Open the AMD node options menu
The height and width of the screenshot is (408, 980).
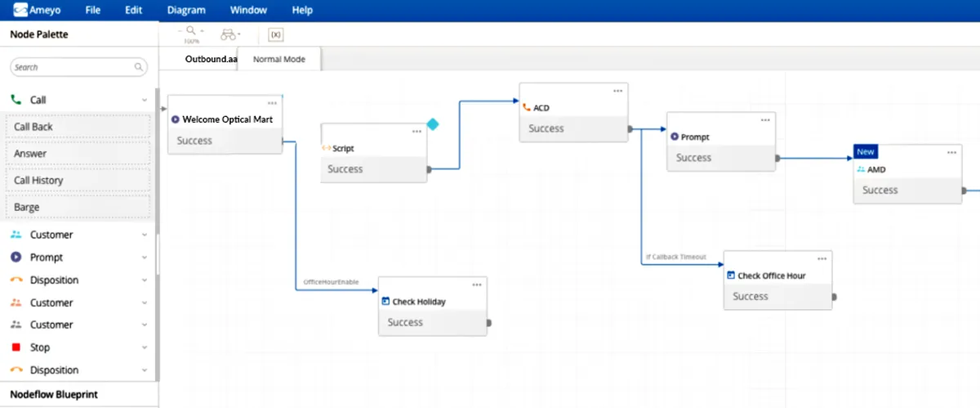pyautogui.click(x=952, y=153)
